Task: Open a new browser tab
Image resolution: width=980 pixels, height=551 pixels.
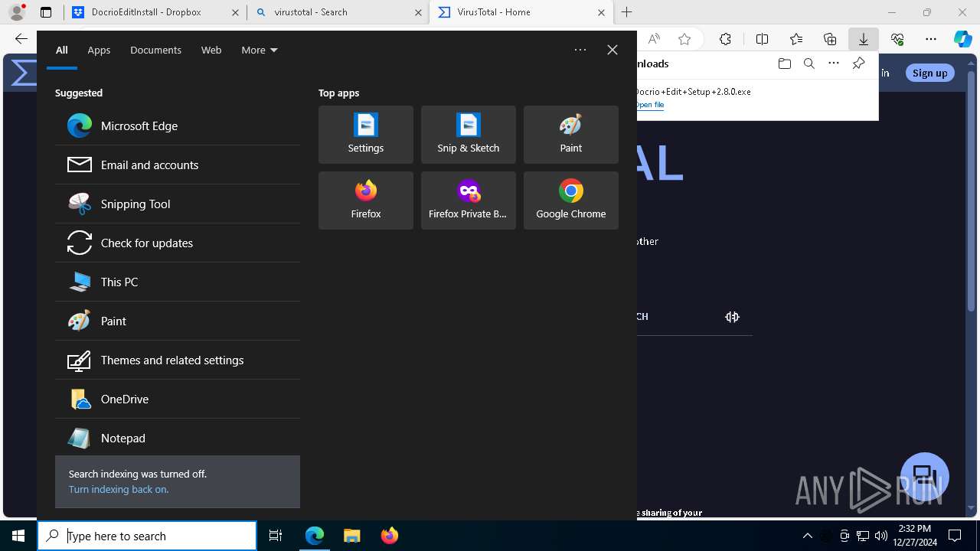Action: 627,12
